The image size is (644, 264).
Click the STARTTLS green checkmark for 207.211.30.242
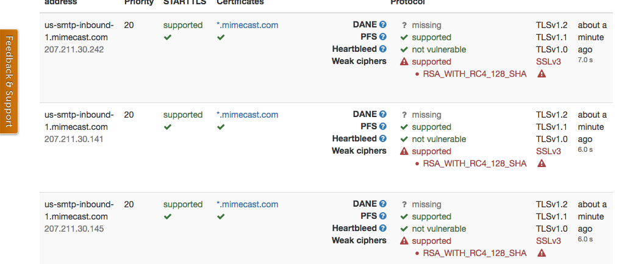(168, 37)
